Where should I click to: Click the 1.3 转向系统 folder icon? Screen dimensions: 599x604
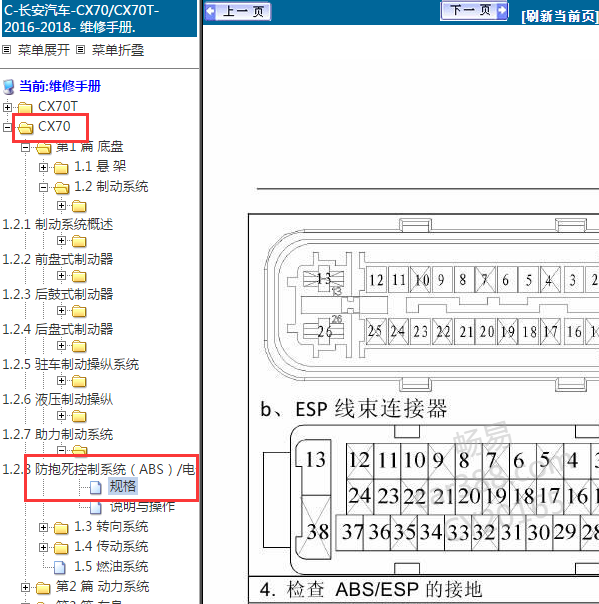pos(61,528)
